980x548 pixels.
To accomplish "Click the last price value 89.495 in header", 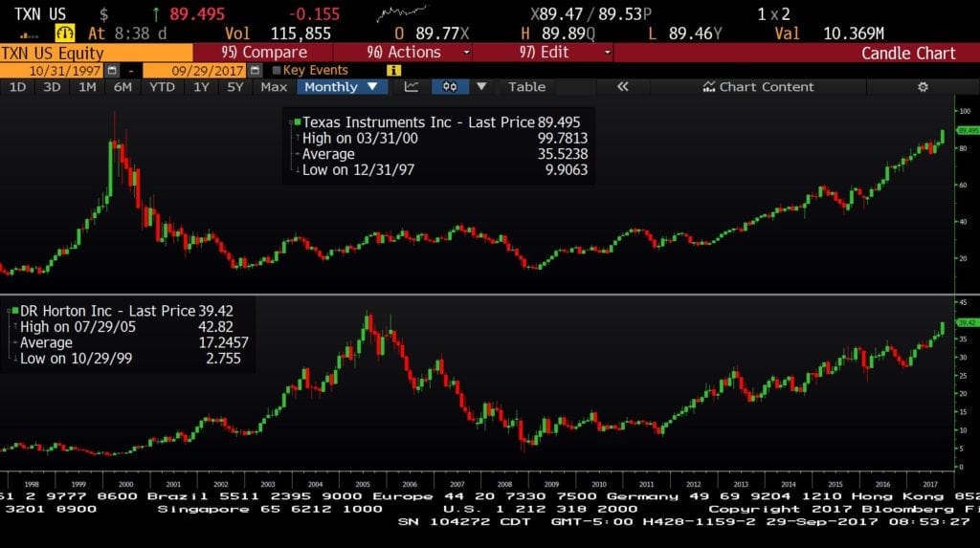I will coord(197,13).
